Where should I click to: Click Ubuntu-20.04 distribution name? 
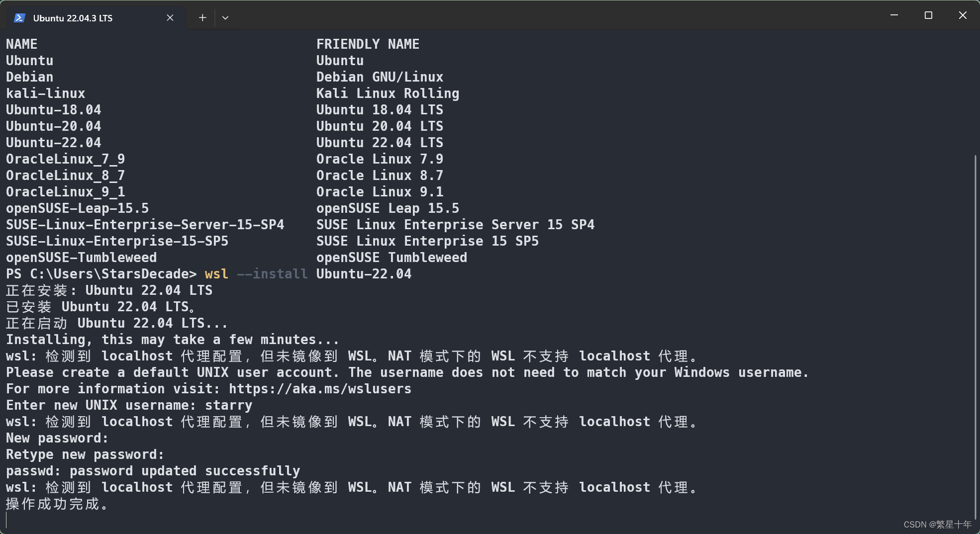coord(54,126)
